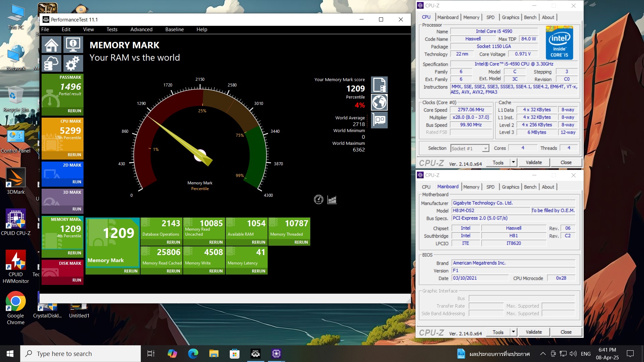Image resolution: width=644 pixels, height=362 pixels.
Task: Open Microsoft Store from the taskbar
Action: 234,354
